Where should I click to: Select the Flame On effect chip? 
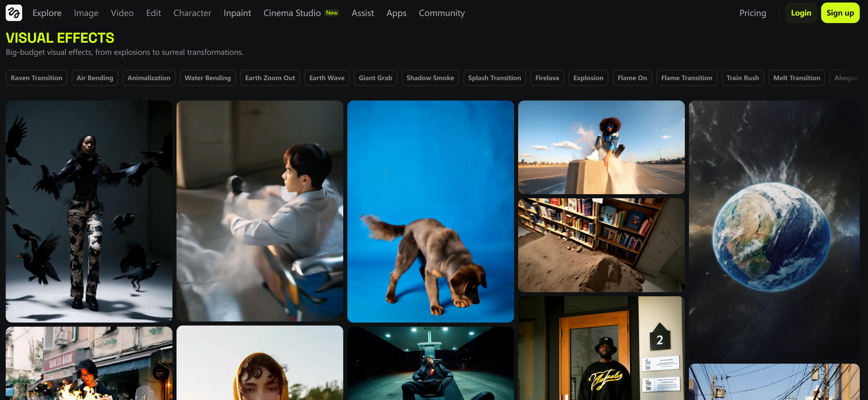pyautogui.click(x=632, y=78)
